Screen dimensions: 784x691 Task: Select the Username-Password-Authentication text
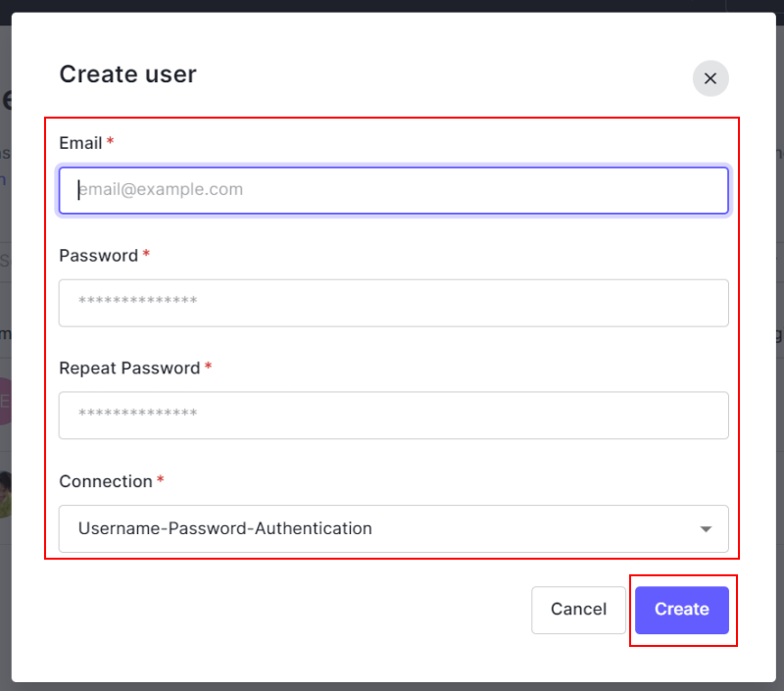point(224,528)
